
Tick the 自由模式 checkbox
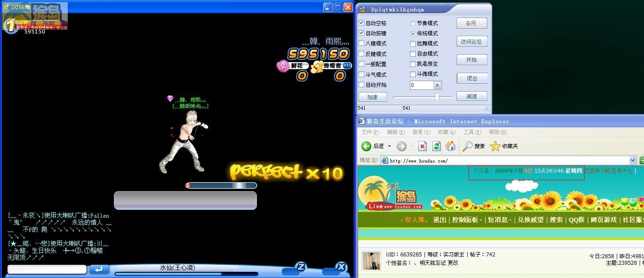tap(413, 54)
